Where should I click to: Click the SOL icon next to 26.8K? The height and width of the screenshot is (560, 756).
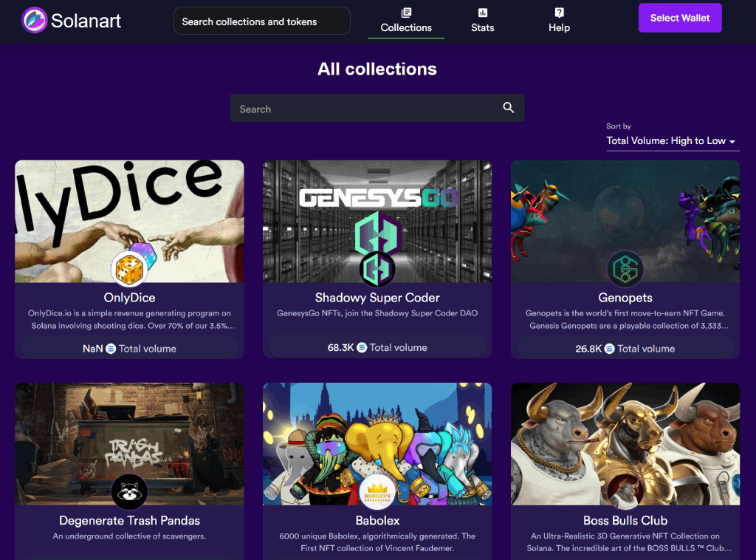(x=609, y=348)
